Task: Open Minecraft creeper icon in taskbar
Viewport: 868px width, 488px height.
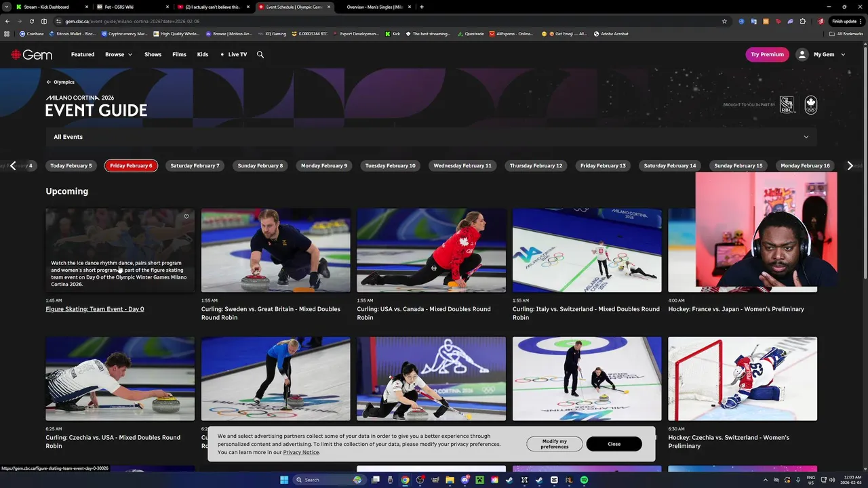Action: click(x=479, y=480)
